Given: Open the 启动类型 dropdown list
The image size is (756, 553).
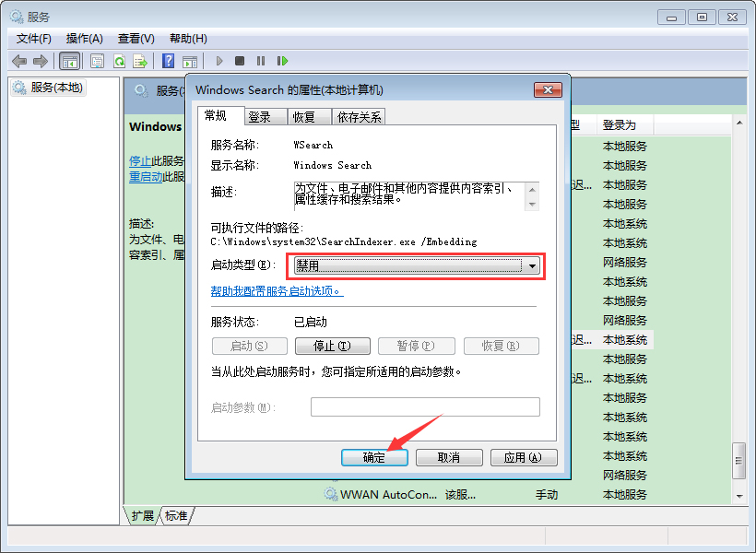Looking at the screenshot, I should click(x=532, y=265).
